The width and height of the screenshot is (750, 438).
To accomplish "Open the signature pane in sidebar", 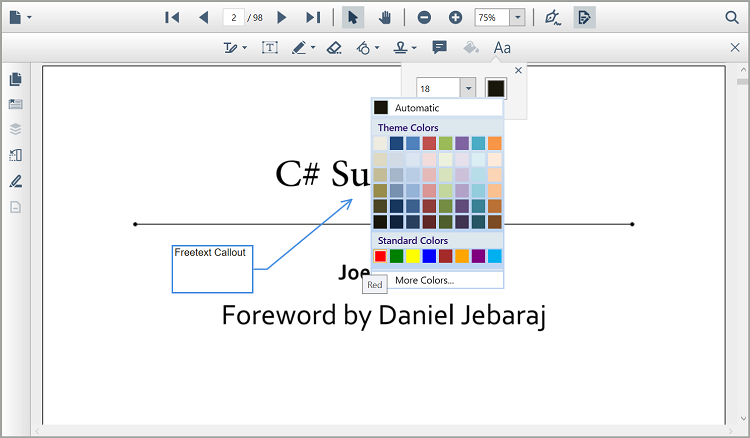I will point(16,182).
